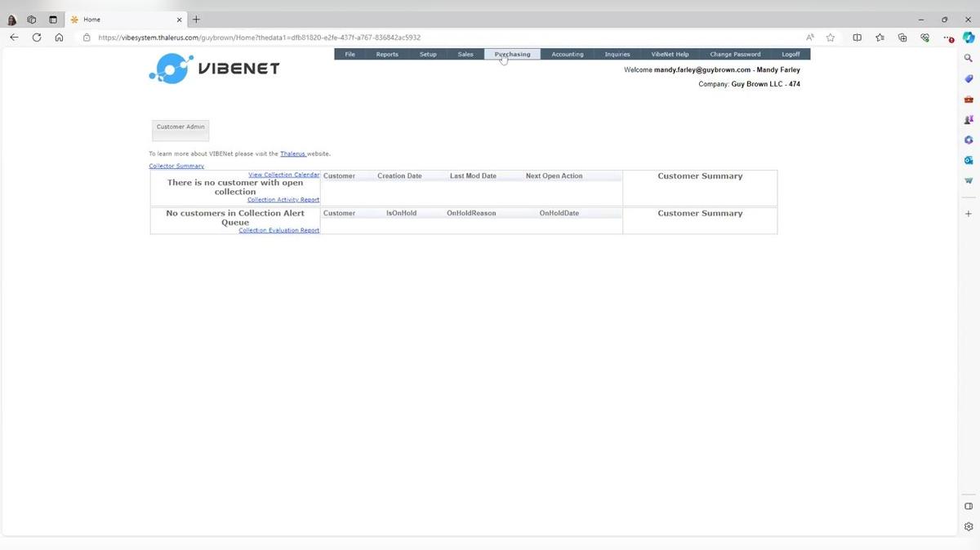The width and height of the screenshot is (980, 550).
Task: Open the Outlook sidebar icon
Action: click(x=969, y=160)
